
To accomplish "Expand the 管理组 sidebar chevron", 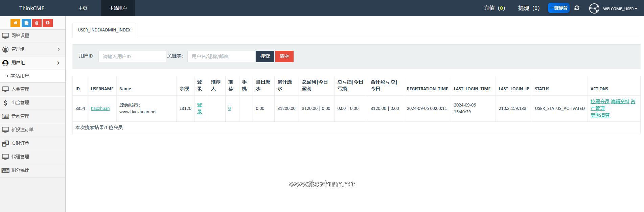I will point(59,49).
